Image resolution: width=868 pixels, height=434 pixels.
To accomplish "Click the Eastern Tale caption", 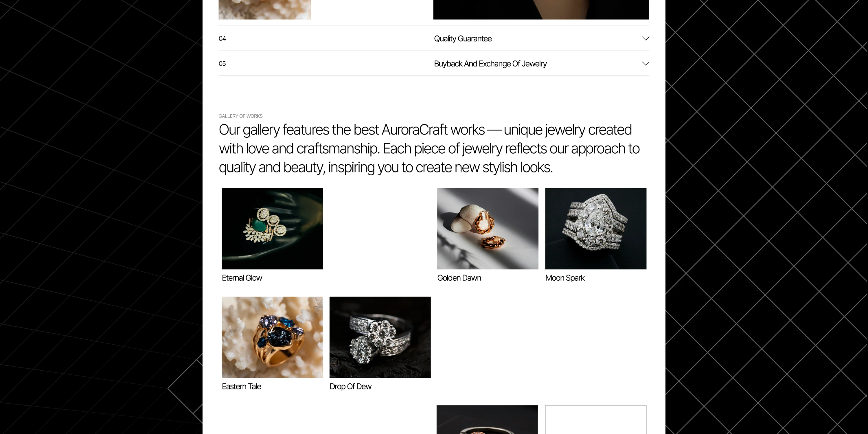I will pyautogui.click(x=241, y=387).
